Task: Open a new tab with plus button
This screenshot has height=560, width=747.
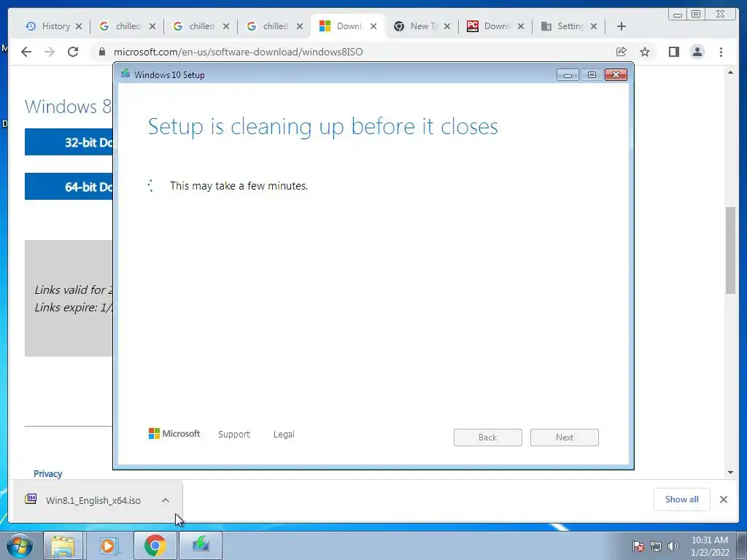Action: point(622,26)
